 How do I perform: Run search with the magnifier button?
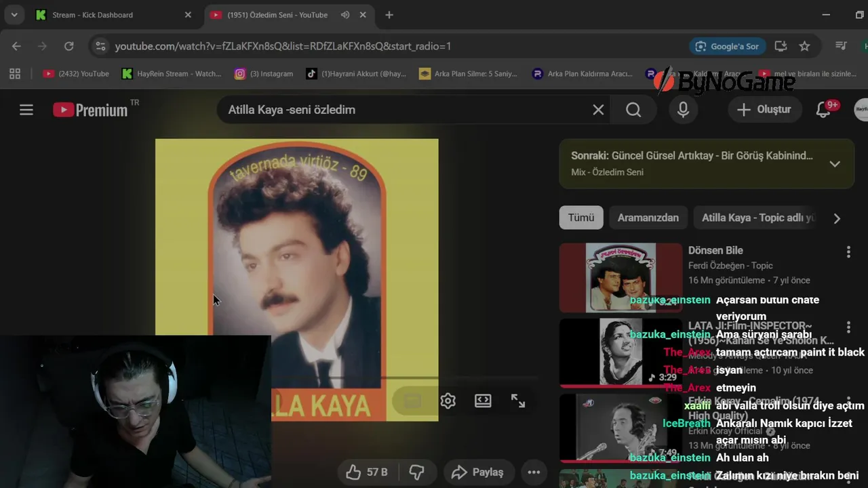point(633,110)
